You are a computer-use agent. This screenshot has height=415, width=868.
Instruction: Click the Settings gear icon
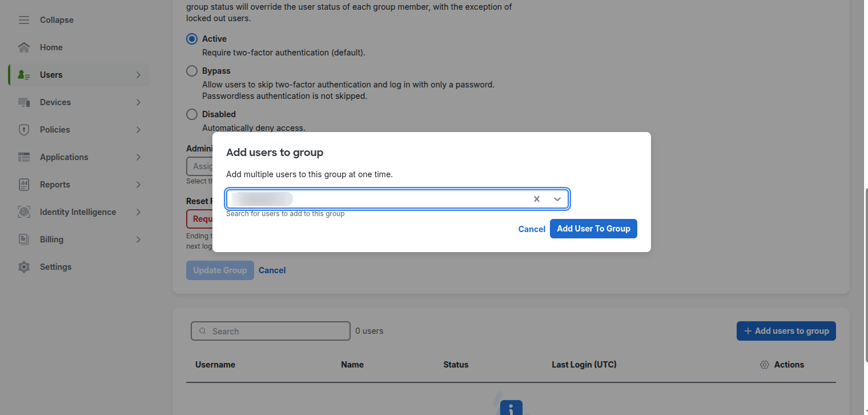pyautogui.click(x=23, y=267)
